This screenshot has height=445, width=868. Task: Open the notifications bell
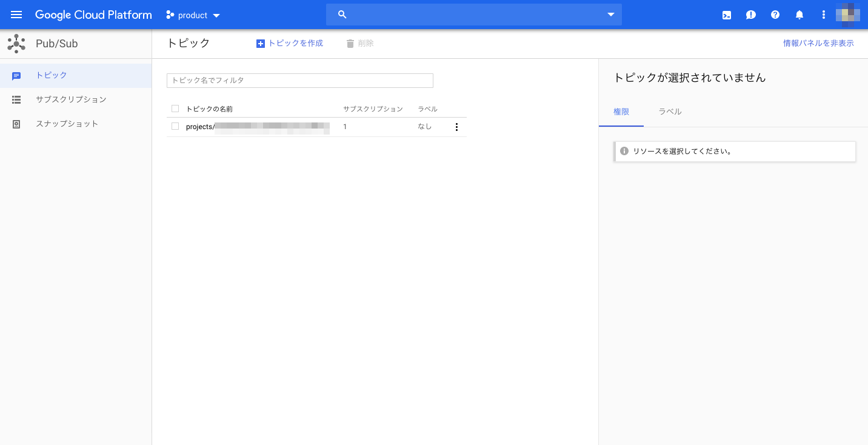[x=799, y=15]
